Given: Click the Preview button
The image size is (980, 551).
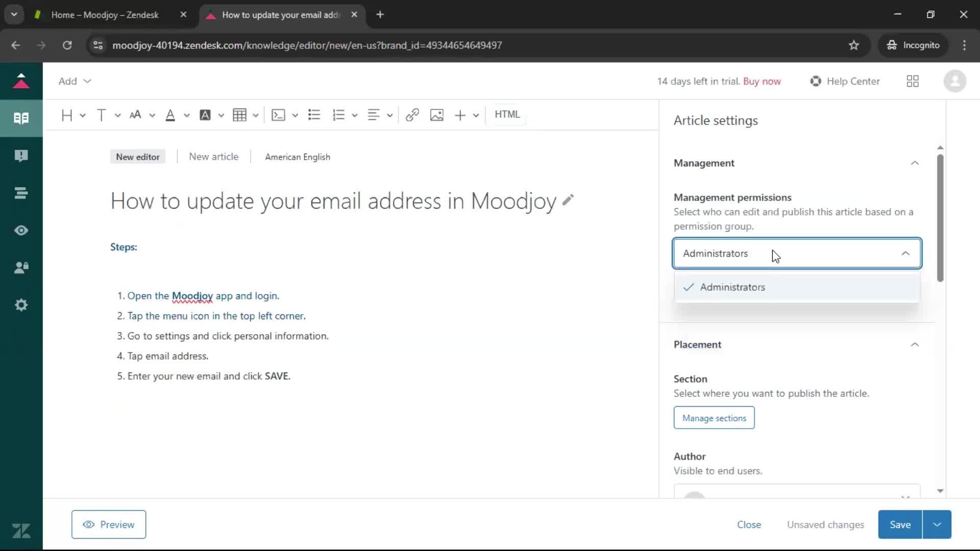Looking at the screenshot, I should click(109, 524).
